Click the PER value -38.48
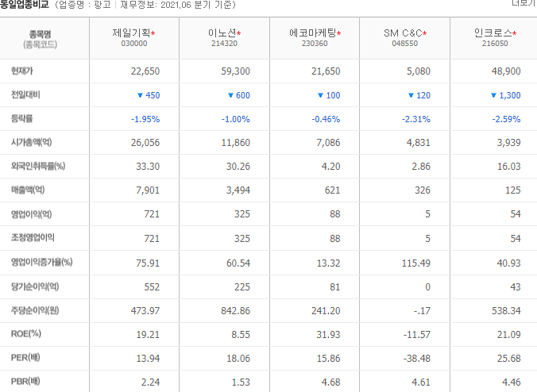This screenshot has width=537, height=392. (x=417, y=359)
